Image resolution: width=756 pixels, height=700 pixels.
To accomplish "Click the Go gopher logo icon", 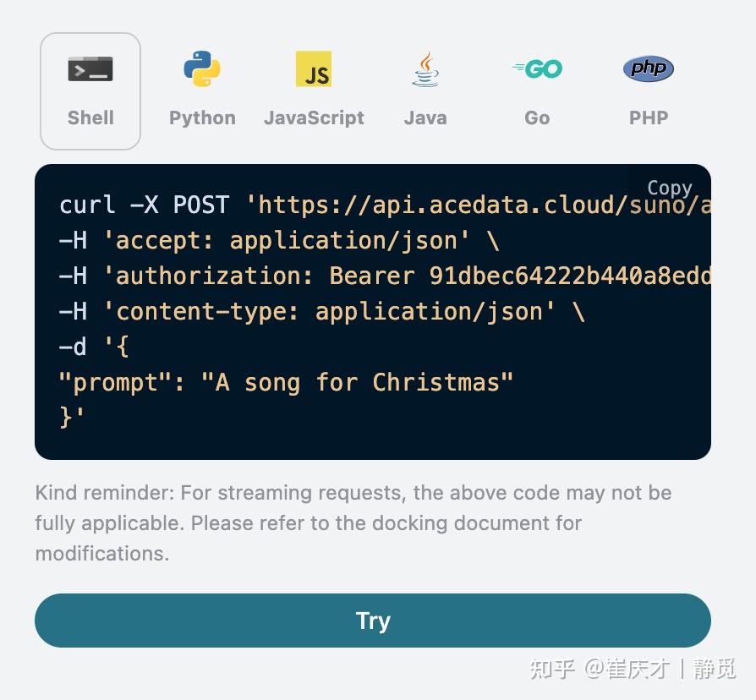I will (x=537, y=69).
